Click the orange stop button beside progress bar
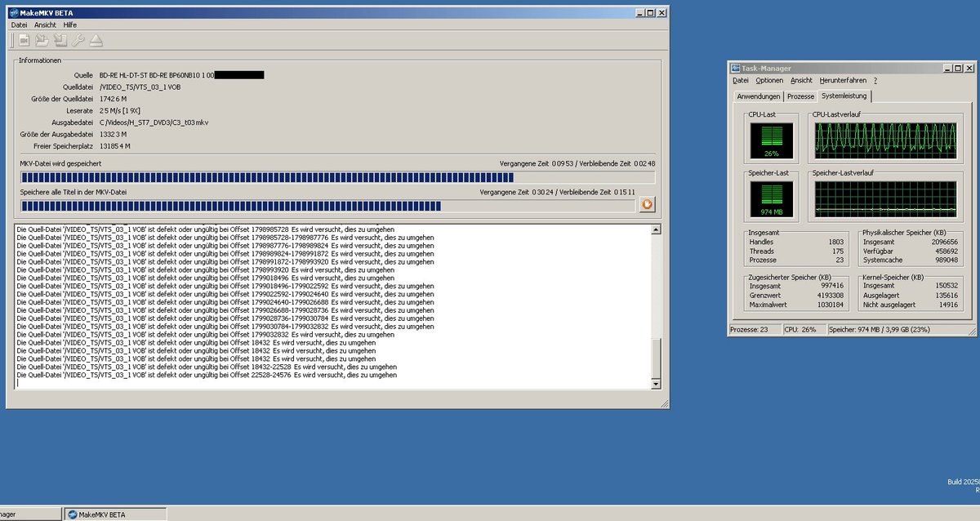This screenshot has height=521, width=980. pos(648,204)
